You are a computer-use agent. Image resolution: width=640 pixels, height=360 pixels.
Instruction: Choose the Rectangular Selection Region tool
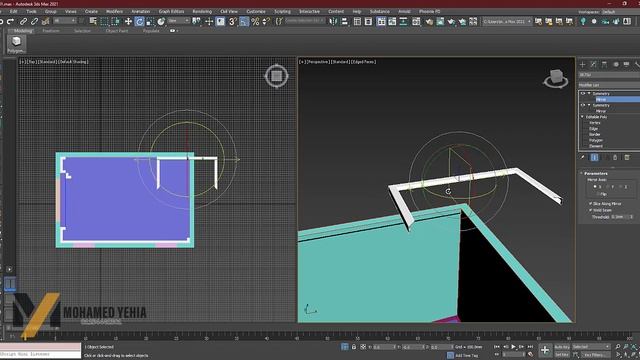[104, 21]
